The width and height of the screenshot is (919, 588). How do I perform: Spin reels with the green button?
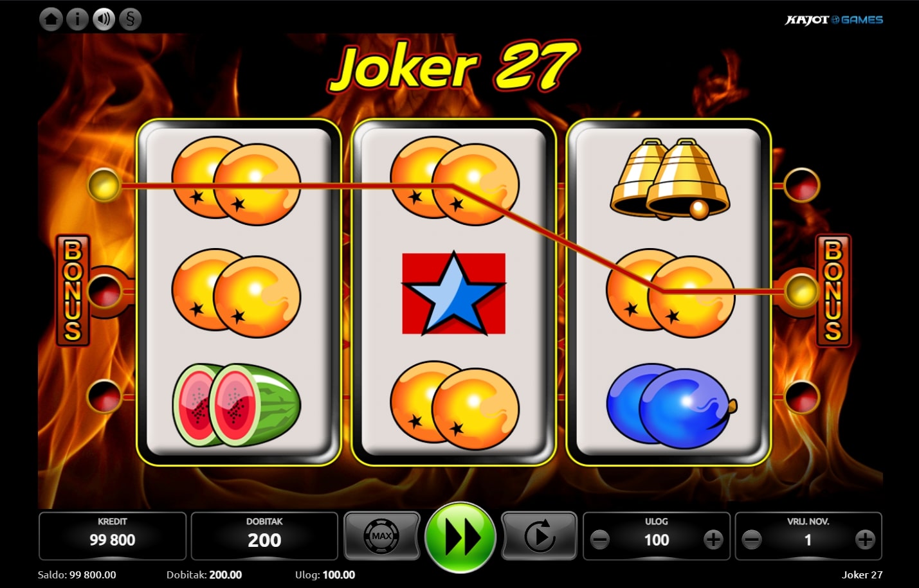click(x=460, y=537)
